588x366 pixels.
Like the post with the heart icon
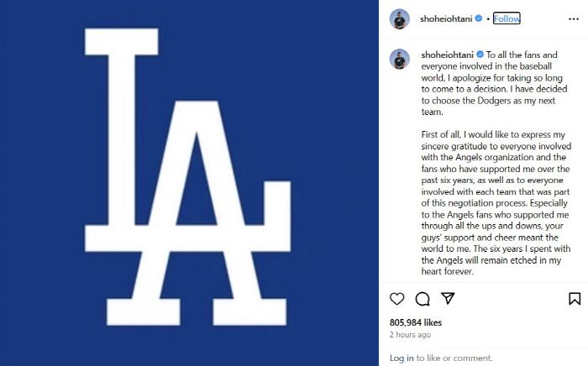pyautogui.click(x=397, y=298)
